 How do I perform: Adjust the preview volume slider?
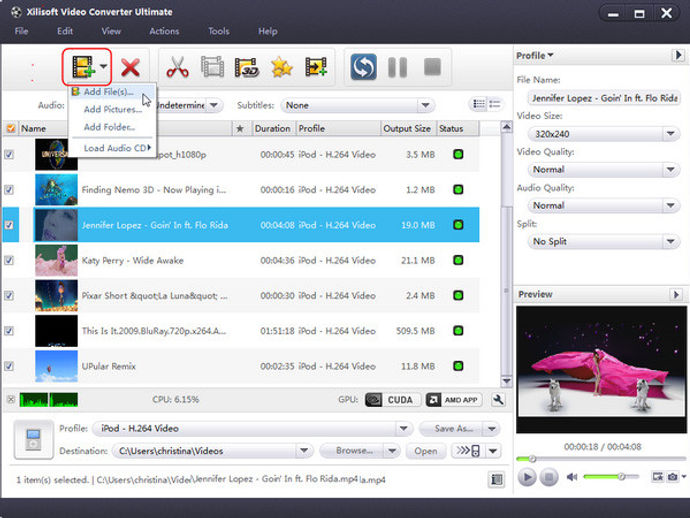611,476
